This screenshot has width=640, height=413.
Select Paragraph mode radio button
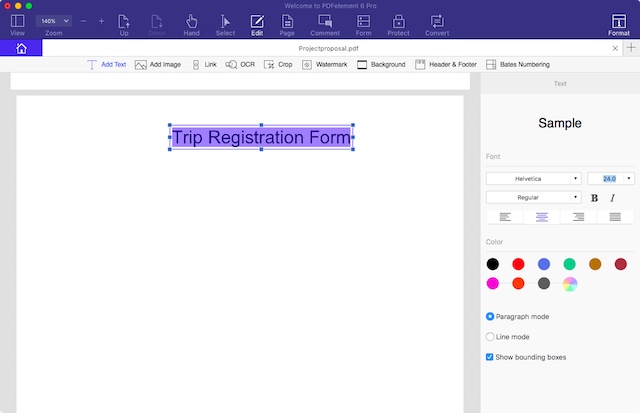[490, 317]
